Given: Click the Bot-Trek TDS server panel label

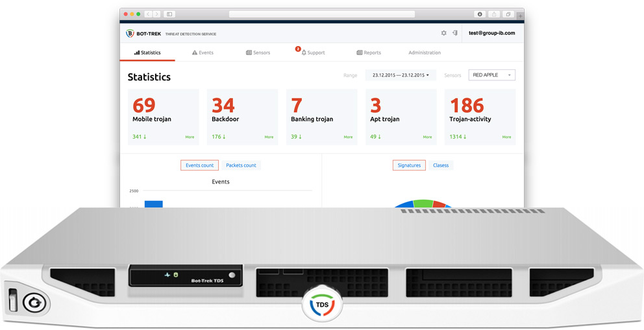Looking at the screenshot, I should (x=207, y=281).
